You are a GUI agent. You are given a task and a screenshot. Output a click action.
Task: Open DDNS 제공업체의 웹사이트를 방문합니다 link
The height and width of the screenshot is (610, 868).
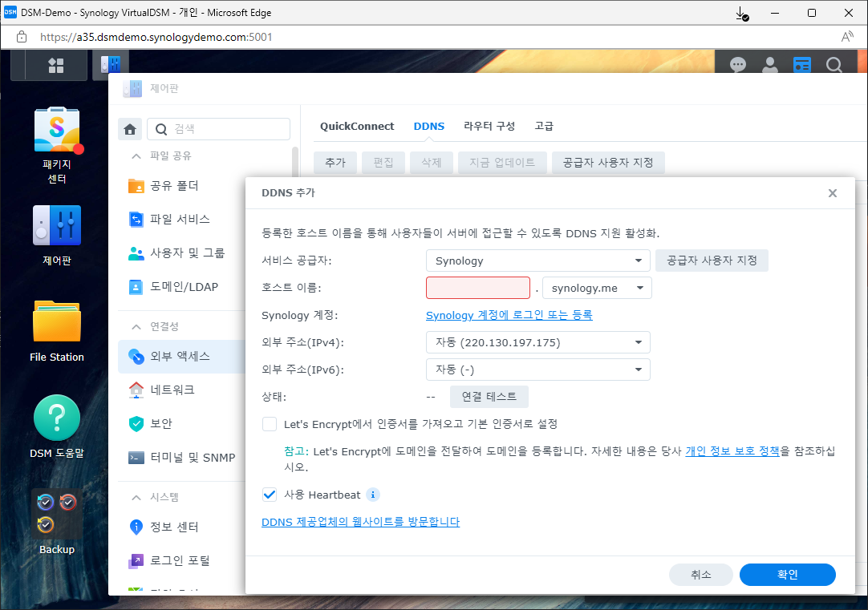[x=360, y=522]
